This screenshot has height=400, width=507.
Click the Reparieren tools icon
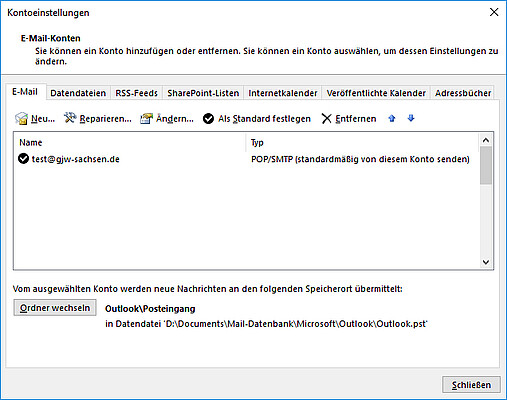coord(70,118)
